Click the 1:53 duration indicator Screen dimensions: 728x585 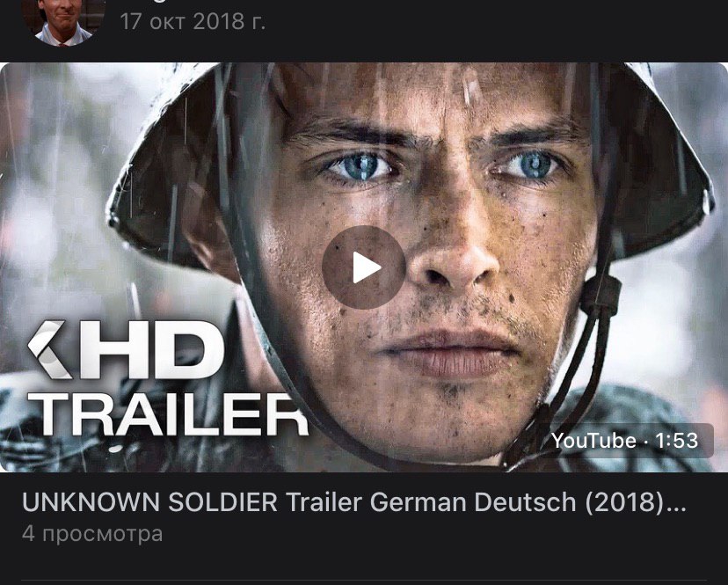click(x=676, y=441)
